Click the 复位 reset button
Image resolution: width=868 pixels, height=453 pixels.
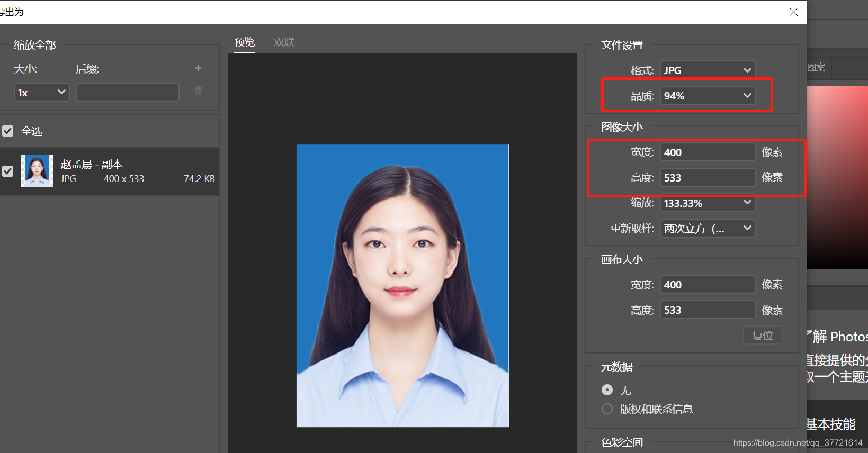[763, 336]
